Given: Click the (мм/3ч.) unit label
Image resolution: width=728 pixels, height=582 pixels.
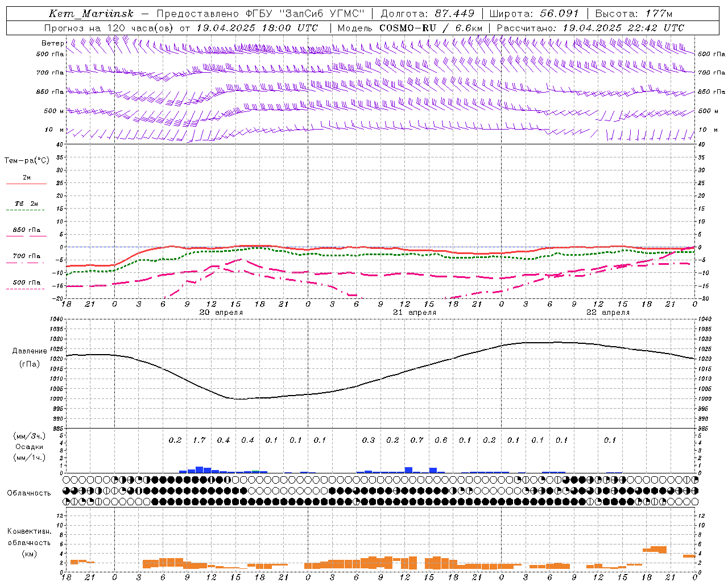Looking at the screenshot, I should tap(29, 436).
